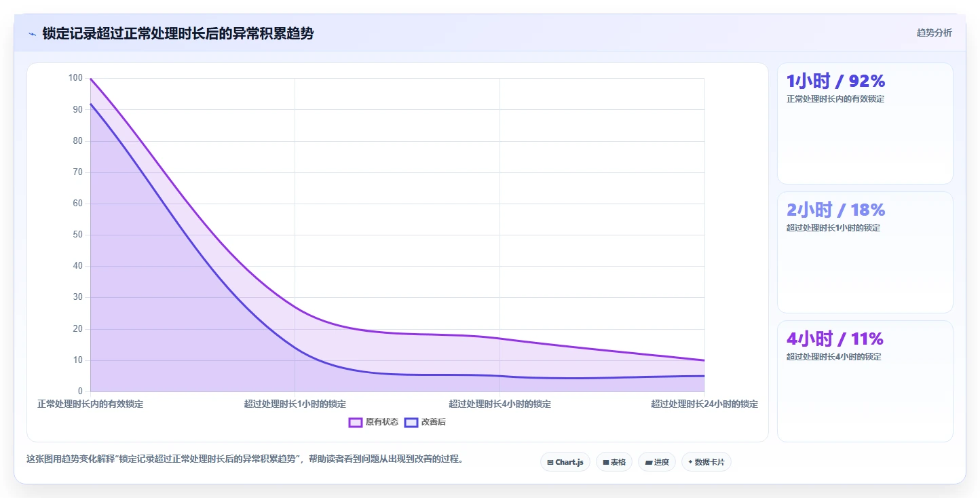Click the chart title 锁定记录超过正常处理时长后的异常积累趋势
This screenshot has width=980, height=498.
pyautogui.click(x=178, y=33)
